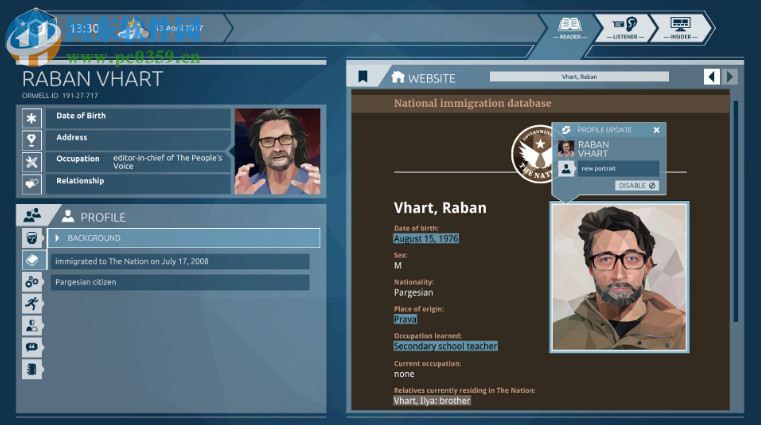The image size is (761, 425).
Task: Switch to the Listener tab
Action: (x=625, y=28)
